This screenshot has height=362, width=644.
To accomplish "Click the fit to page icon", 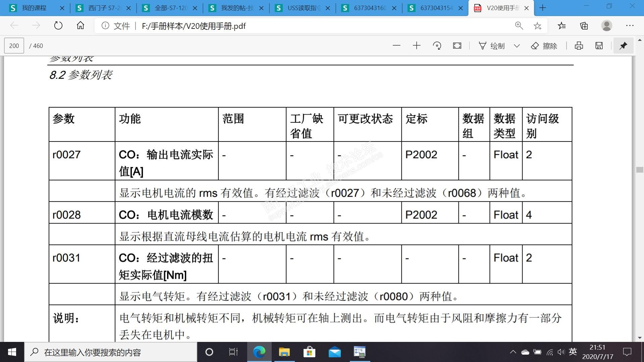I will (x=457, y=46).
